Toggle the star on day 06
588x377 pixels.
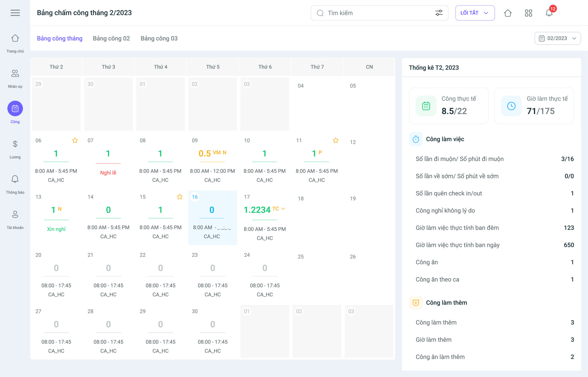(75, 140)
